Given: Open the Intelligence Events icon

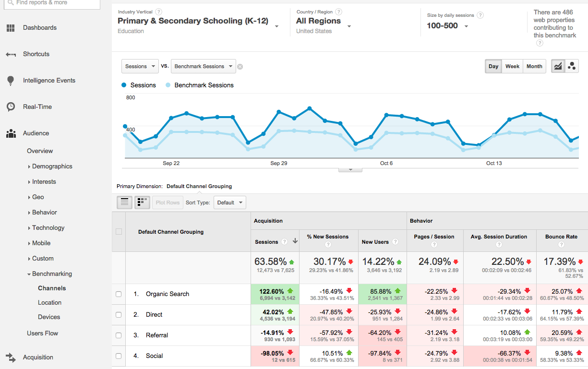Looking at the screenshot, I should click(x=10, y=80).
